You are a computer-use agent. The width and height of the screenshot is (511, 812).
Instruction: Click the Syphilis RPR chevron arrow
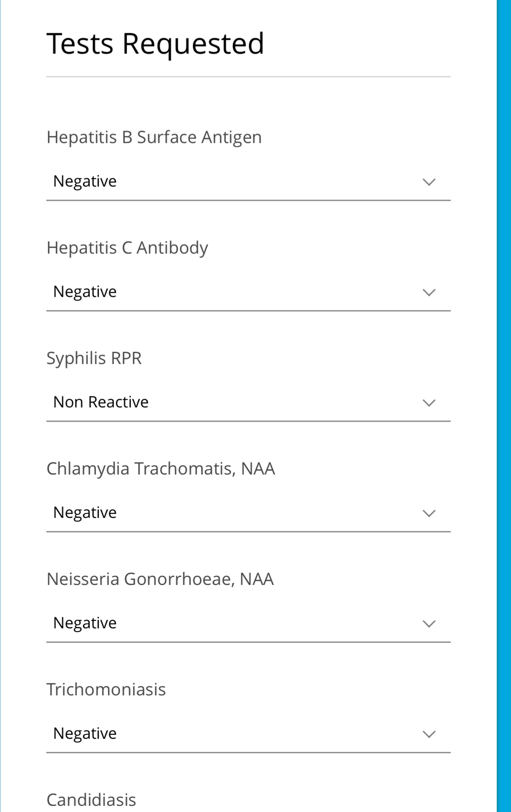pyautogui.click(x=429, y=403)
